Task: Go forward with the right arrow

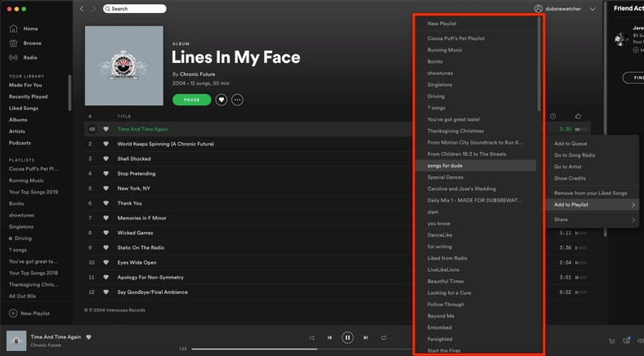Action: click(x=94, y=9)
